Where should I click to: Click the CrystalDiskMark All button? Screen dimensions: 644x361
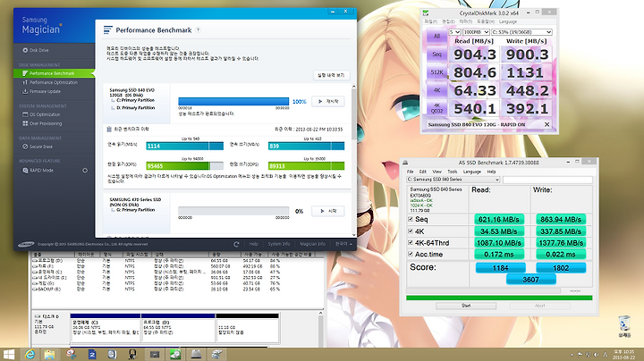437,36
